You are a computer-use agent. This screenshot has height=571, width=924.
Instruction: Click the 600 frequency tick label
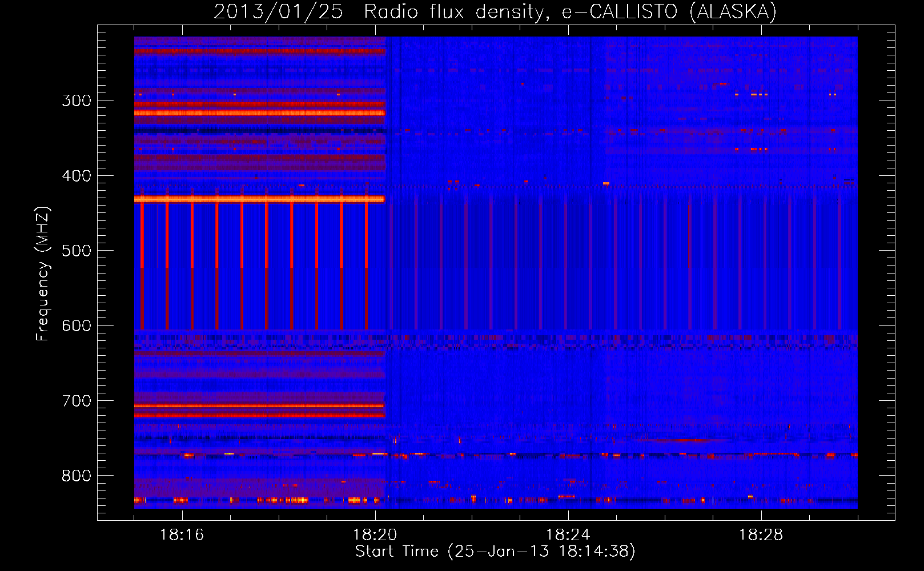[77, 326]
